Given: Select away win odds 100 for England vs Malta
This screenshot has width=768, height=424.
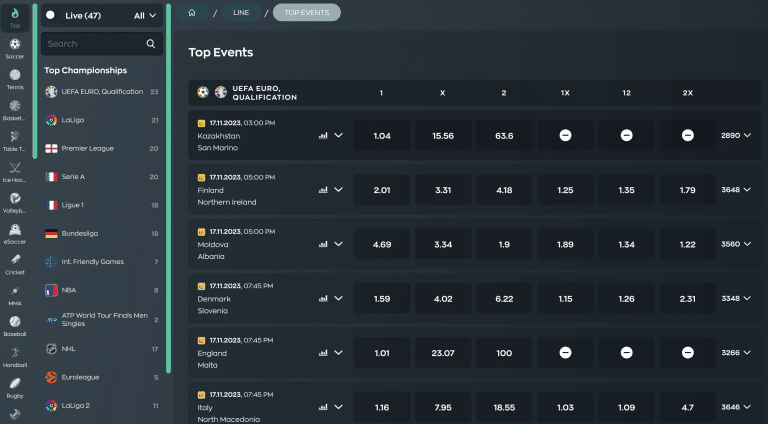Looking at the screenshot, I should [504, 353].
